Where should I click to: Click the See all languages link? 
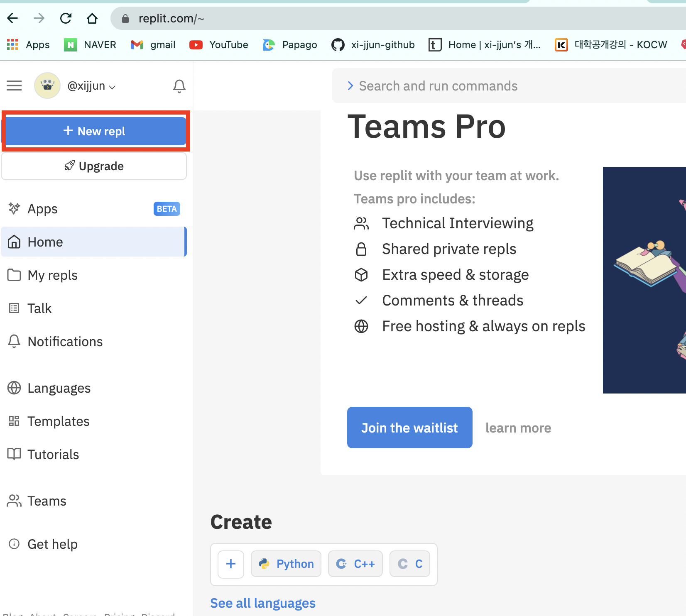(x=263, y=603)
